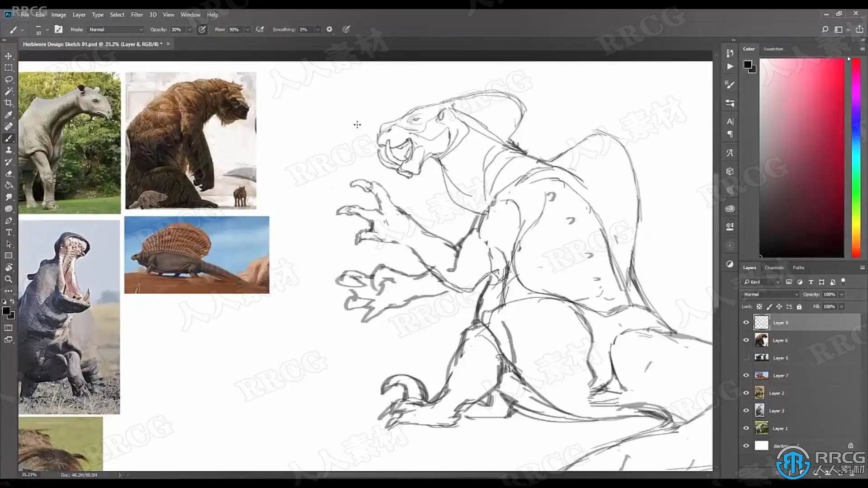Select the Horizontal Type tool
868x488 pixels.
(9, 232)
